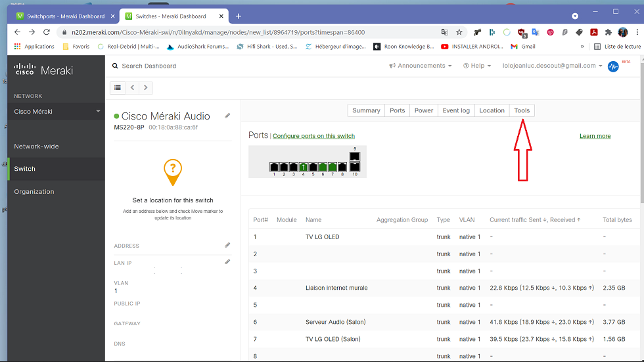Close the Switches - Meraki Dashboard tab
Viewport: 644px width, 362px height.
coord(221,16)
